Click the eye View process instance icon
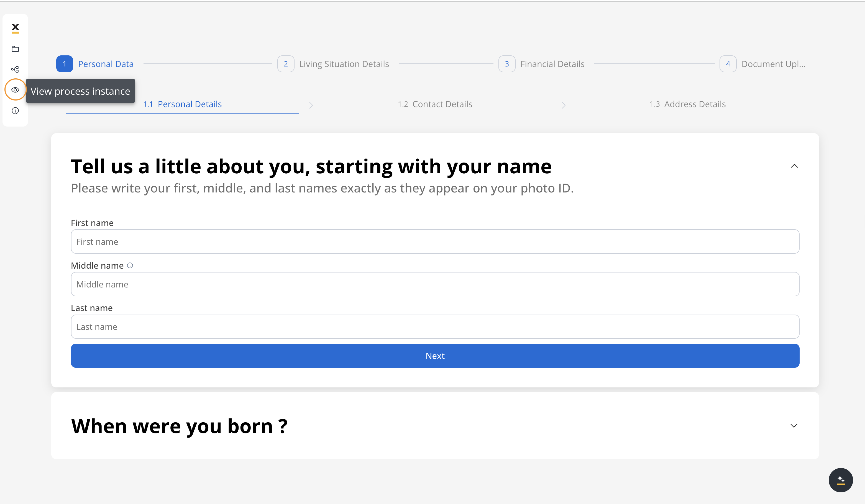Image resolution: width=865 pixels, height=504 pixels. coord(15,90)
